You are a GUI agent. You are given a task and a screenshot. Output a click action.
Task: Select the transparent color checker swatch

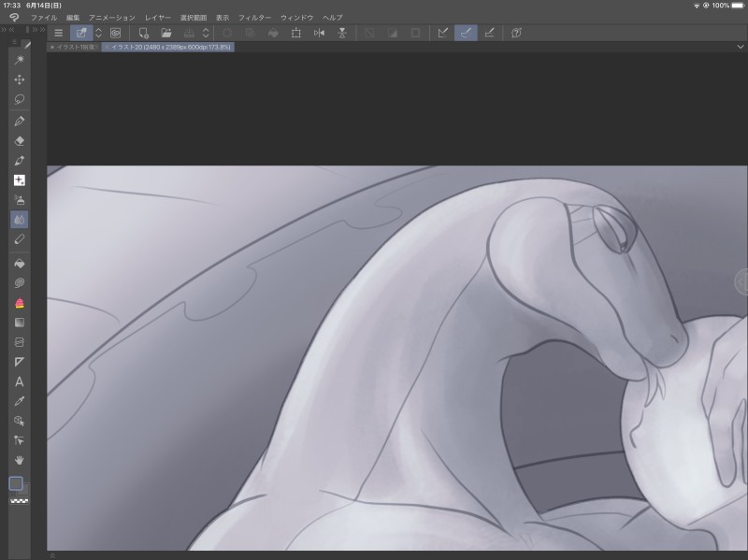pos(19,501)
